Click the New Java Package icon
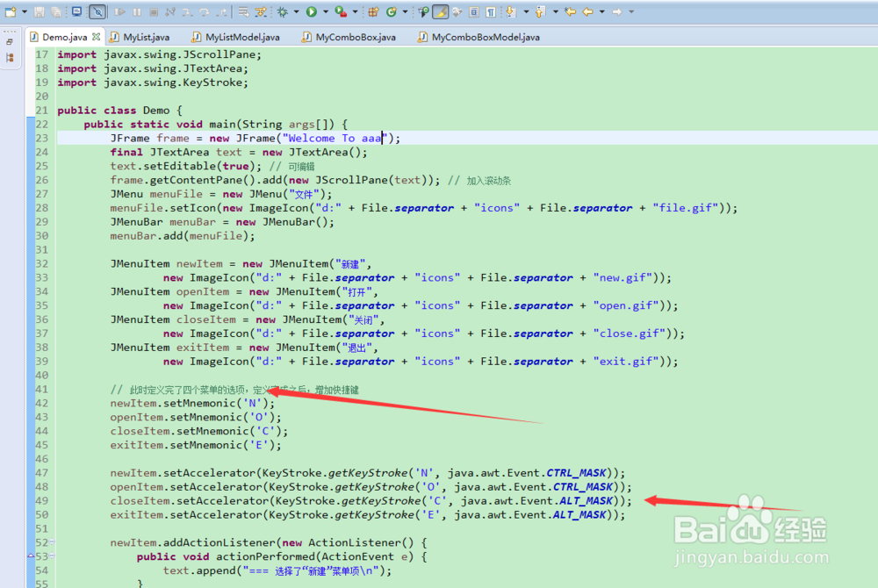This screenshot has width=878, height=588. (373, 11)
